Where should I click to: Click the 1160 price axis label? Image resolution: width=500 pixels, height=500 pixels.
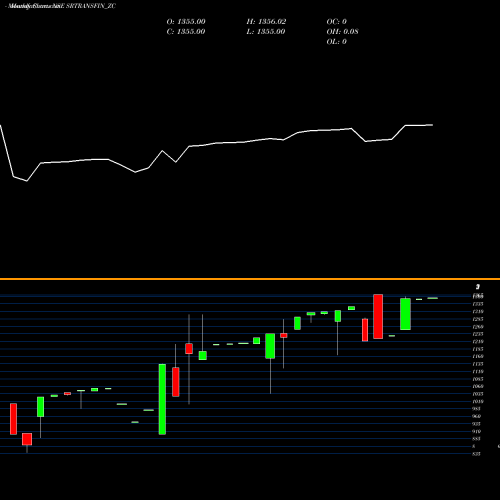click(477, 356)
